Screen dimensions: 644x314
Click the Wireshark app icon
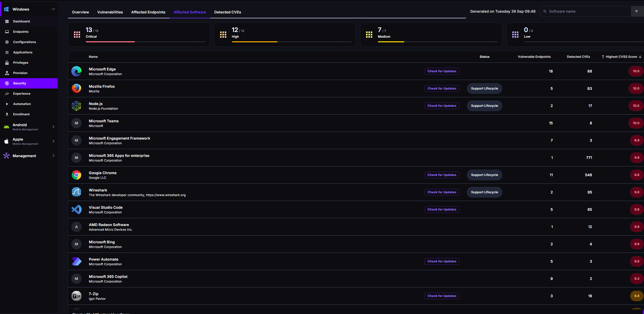(x=76, y=192)
